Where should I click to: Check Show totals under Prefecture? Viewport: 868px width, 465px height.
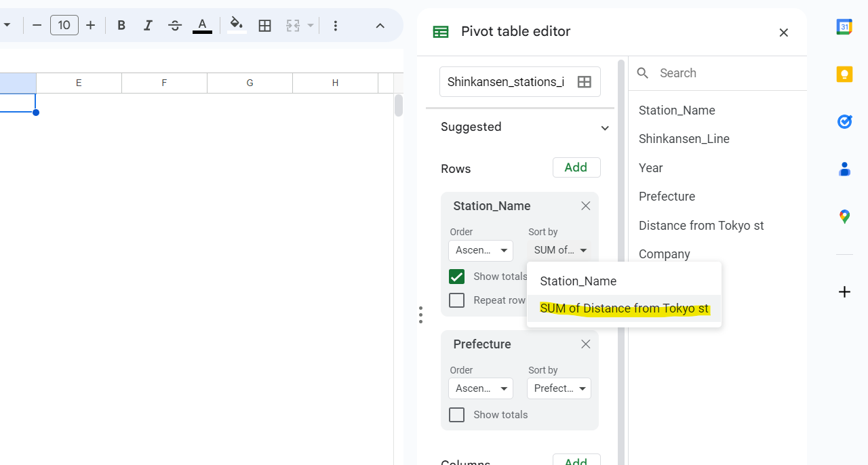(x=457, y=415)
